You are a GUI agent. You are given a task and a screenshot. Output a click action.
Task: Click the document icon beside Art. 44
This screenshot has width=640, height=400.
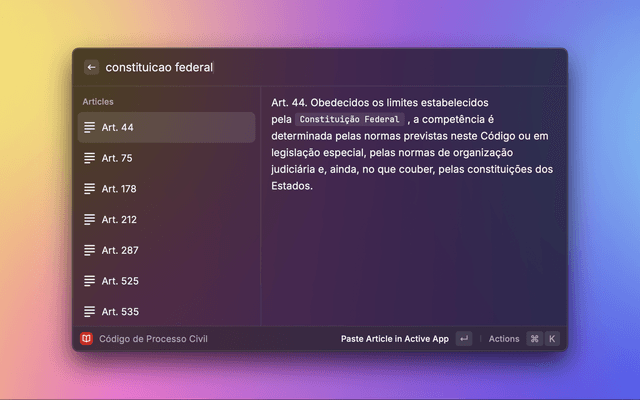90,128
